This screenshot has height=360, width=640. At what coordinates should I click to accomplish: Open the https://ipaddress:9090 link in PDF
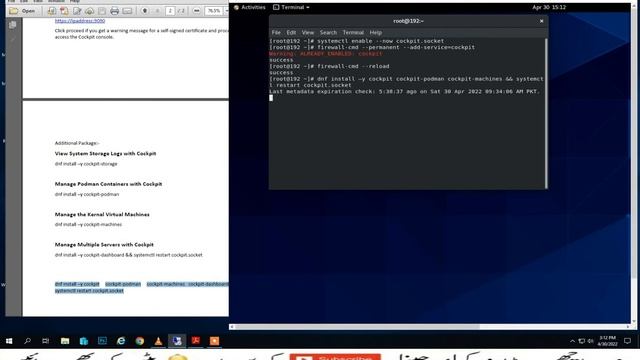80,21
